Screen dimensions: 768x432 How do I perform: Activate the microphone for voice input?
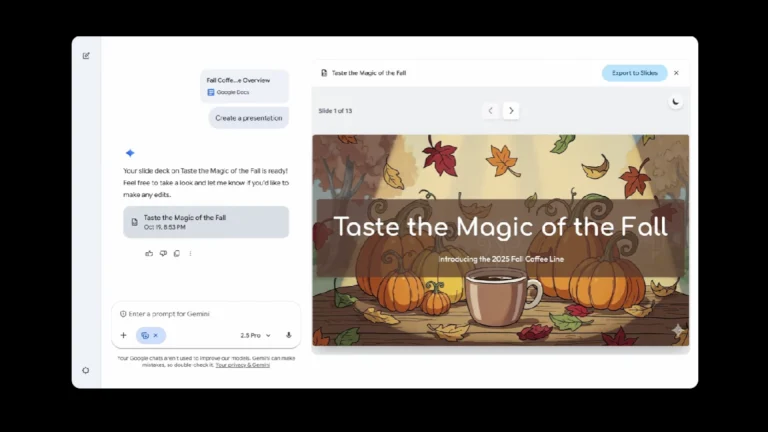tap(288, 335)
